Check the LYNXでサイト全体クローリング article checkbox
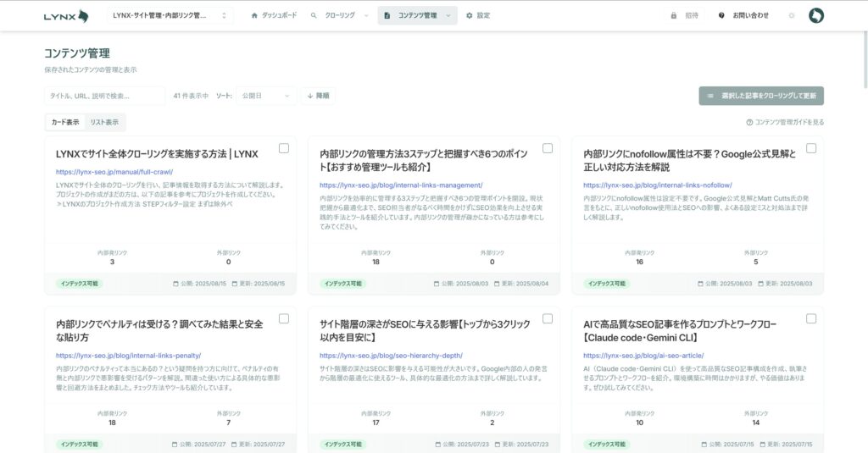868x453 pixels. 284,148
